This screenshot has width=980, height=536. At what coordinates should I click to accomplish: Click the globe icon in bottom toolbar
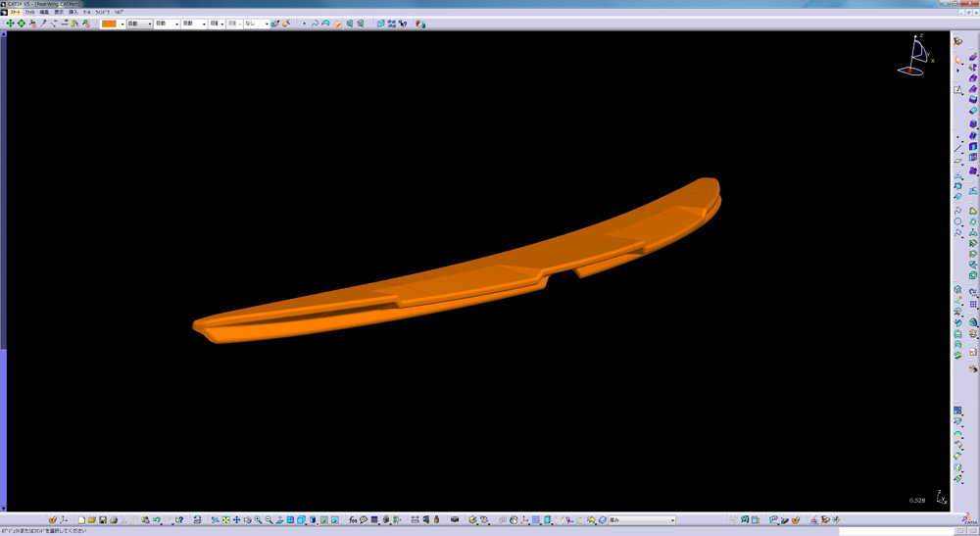(x=514, y=519)
